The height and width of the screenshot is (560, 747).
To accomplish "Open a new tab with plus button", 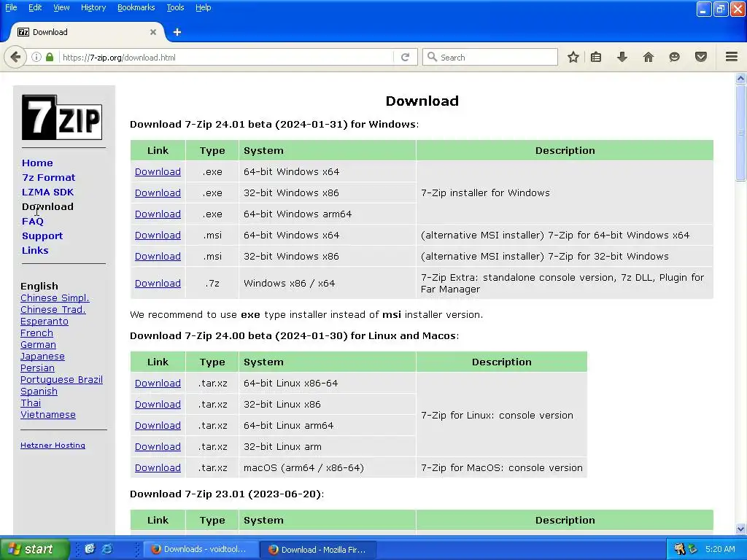I will pyautogui.click(x=177, y=32).
